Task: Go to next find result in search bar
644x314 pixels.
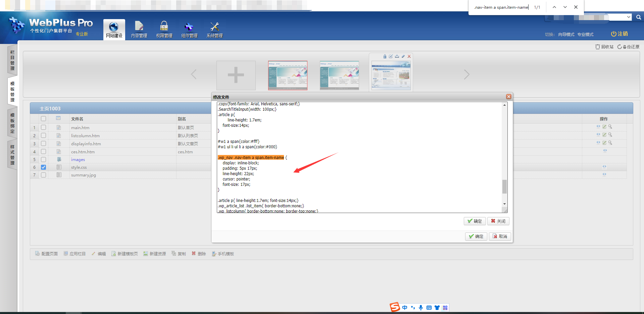Action: (565, 7)
